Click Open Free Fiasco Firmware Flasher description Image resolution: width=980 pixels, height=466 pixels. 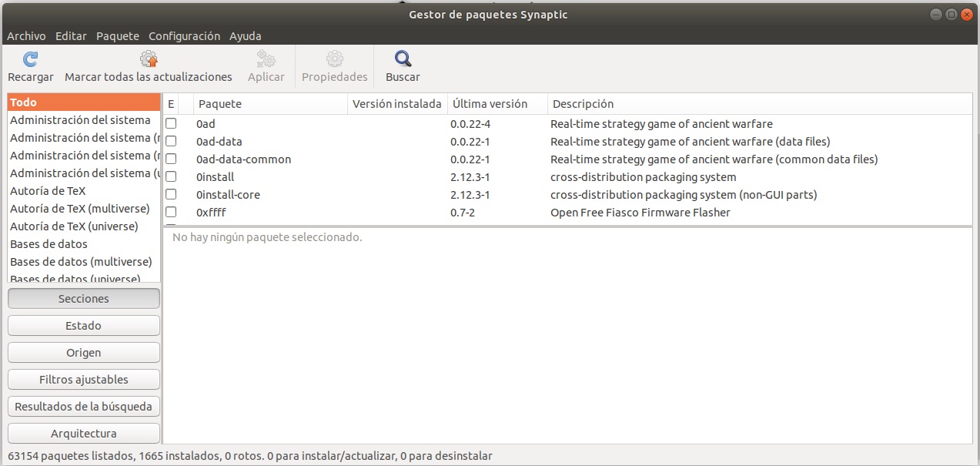click(641, 213)
